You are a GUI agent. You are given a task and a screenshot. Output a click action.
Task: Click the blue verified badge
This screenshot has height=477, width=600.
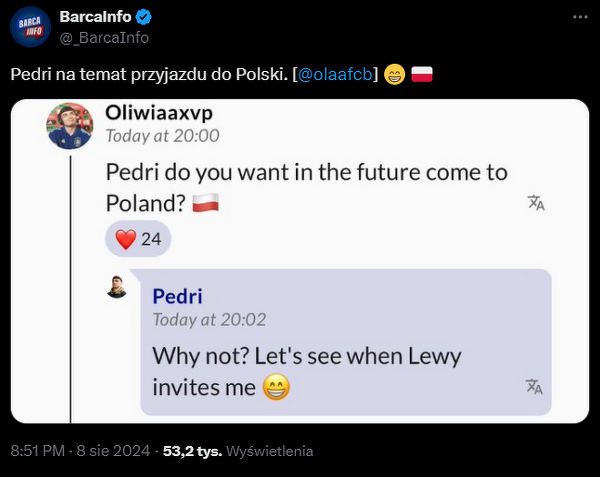pyautogui.click(x=144, y=17)
